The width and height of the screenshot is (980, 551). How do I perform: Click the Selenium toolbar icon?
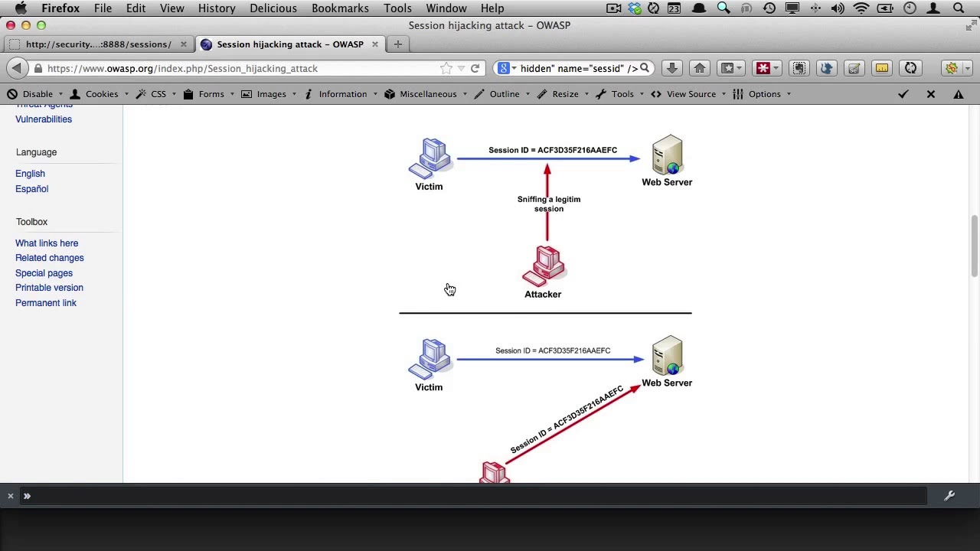point(854,68)
